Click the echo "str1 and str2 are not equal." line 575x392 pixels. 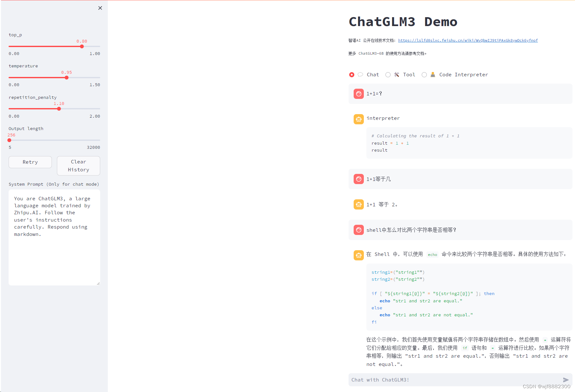coord(426,315)
